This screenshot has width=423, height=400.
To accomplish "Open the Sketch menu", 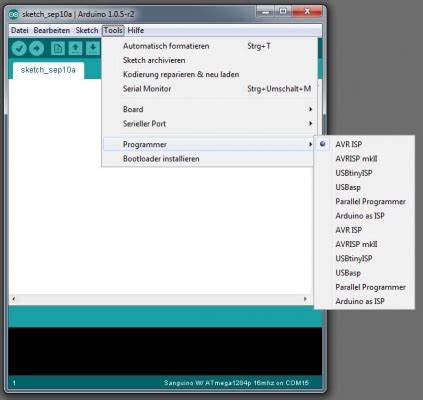I will [87, 30].
